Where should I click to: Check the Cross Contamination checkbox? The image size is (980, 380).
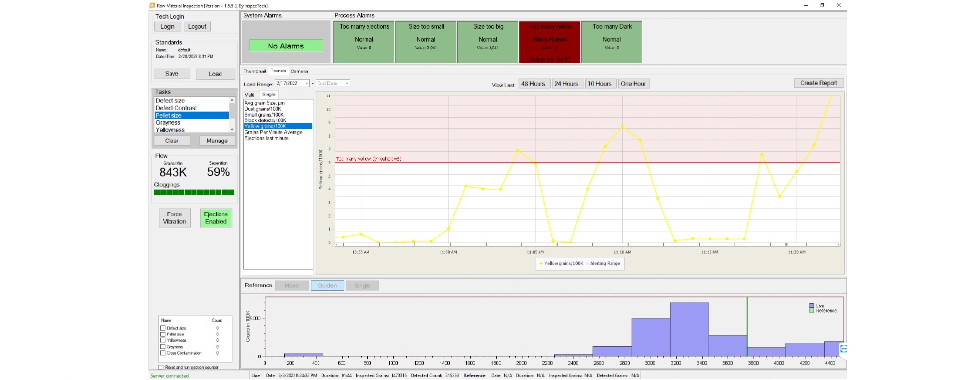tap(163, 353)
